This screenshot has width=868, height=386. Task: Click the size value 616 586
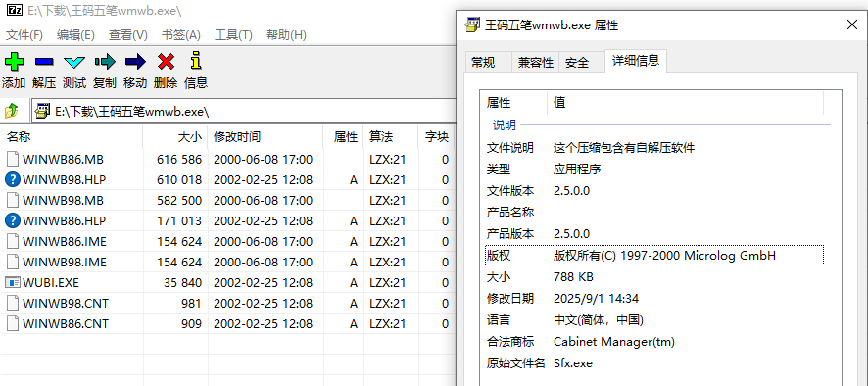[179, 160]
